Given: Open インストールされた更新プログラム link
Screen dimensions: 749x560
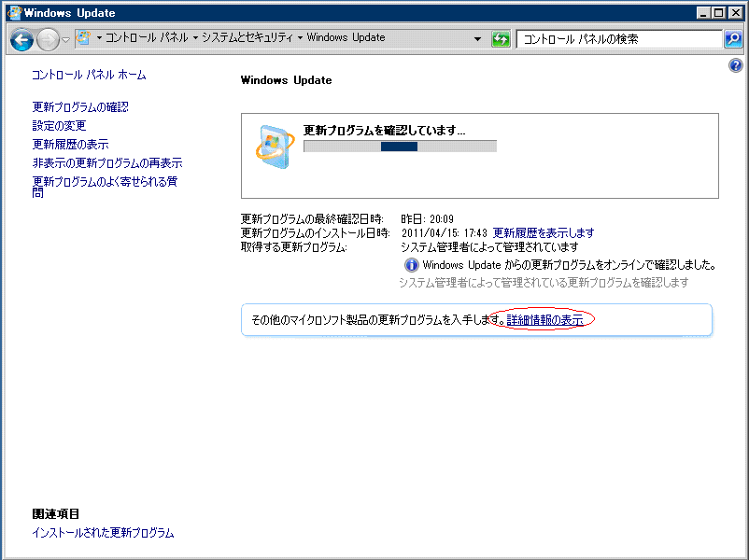Looking at the screenshot, I should tap(103, 533).
